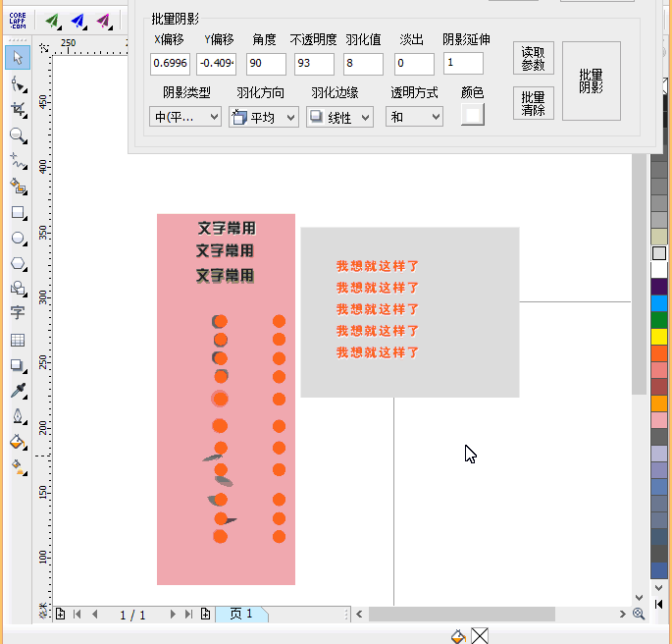Select the Pick (arrow) tool
Image resolution: width=672 pixels, height=644 pixels.
pos(18,58)
